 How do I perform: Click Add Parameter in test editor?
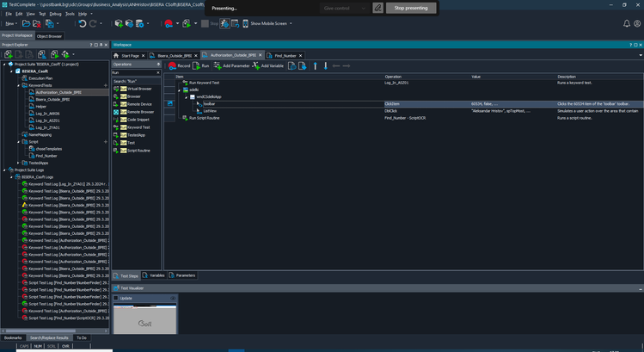coord(231,65)
